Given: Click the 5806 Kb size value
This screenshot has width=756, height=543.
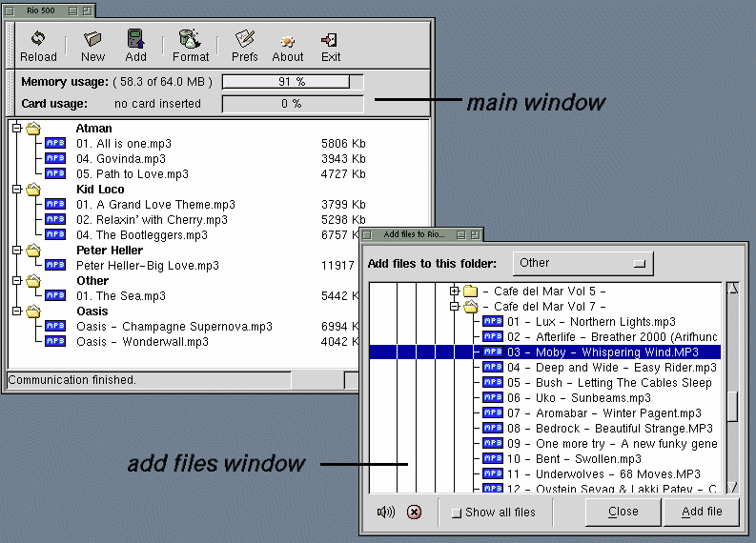Looking at the screenshot, I should [x=343, y=144].
